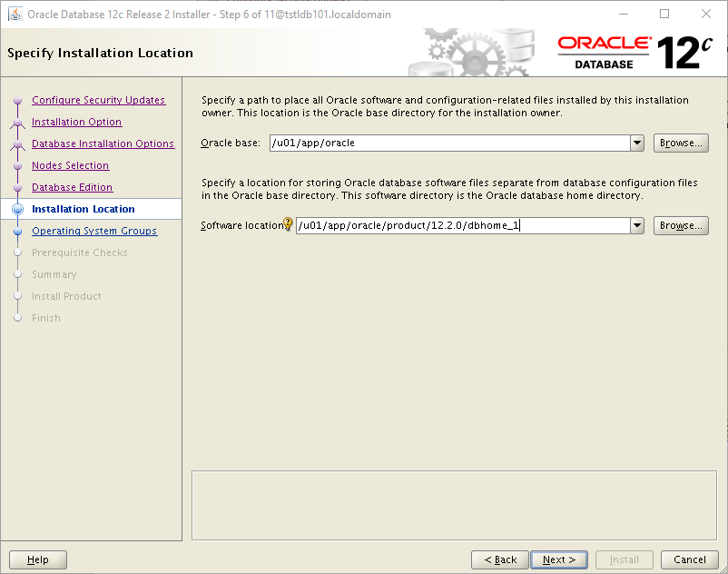
Task: Go to Installation Option step
Action: (76, 122)
